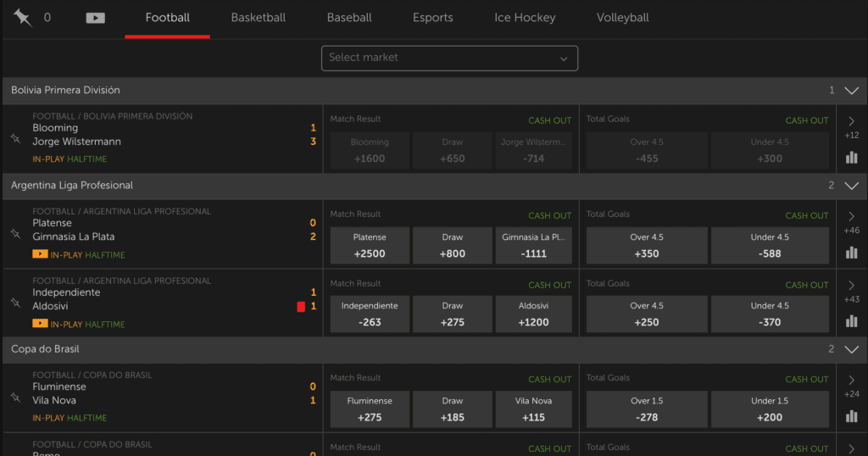
Task: Open the Vila Nova team name
Action: [x=54, y=401]
